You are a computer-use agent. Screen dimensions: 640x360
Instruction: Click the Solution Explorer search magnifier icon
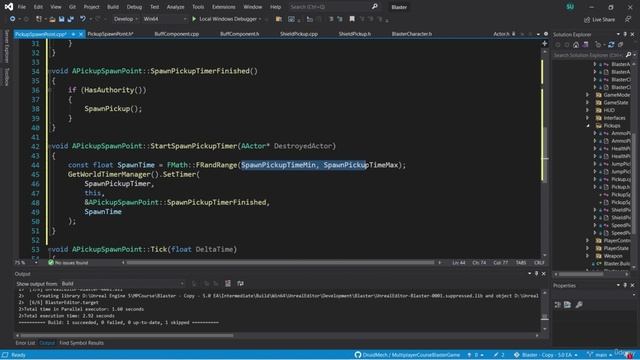pos(629,55)
